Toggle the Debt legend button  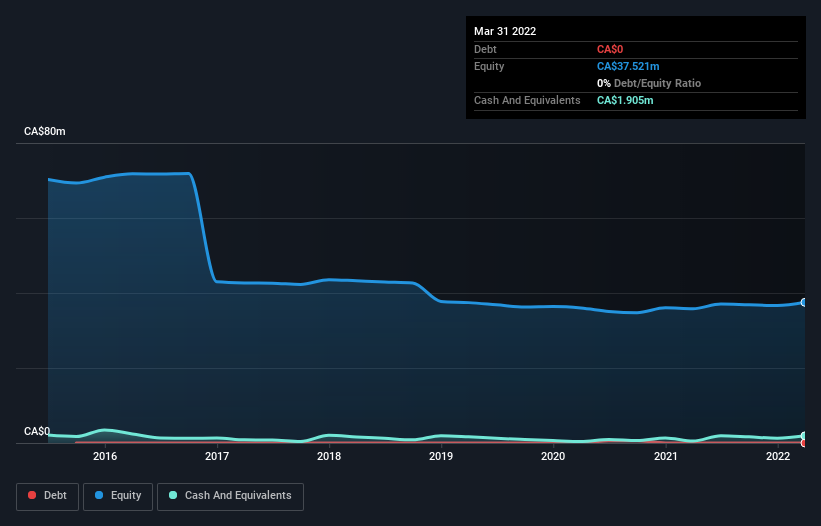(48, 496)
